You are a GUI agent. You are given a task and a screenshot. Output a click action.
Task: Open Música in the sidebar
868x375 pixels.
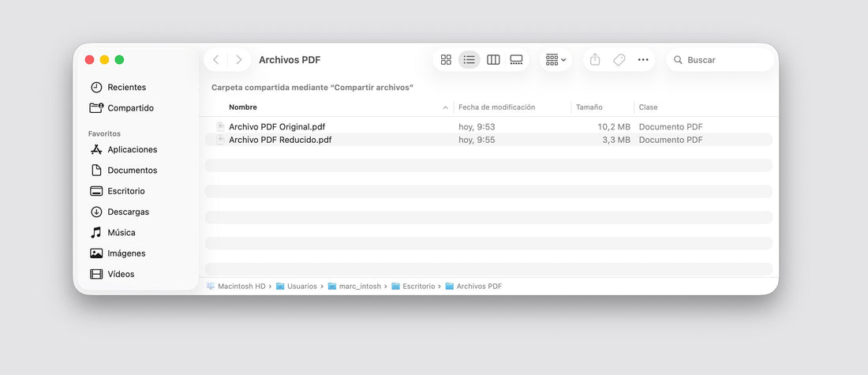pos(122,233)
